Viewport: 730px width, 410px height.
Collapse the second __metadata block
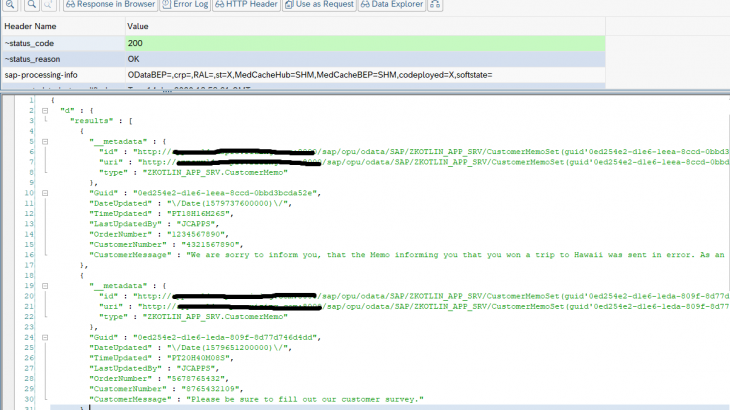[x=47, y=284]
